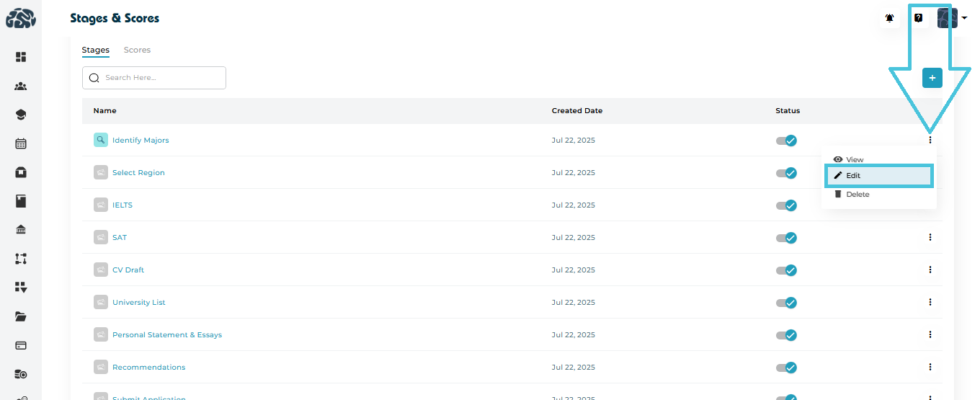The width and height of the screenshot is (980, 400).
Task: Click the notification bell icon
Action: [890, 18]
